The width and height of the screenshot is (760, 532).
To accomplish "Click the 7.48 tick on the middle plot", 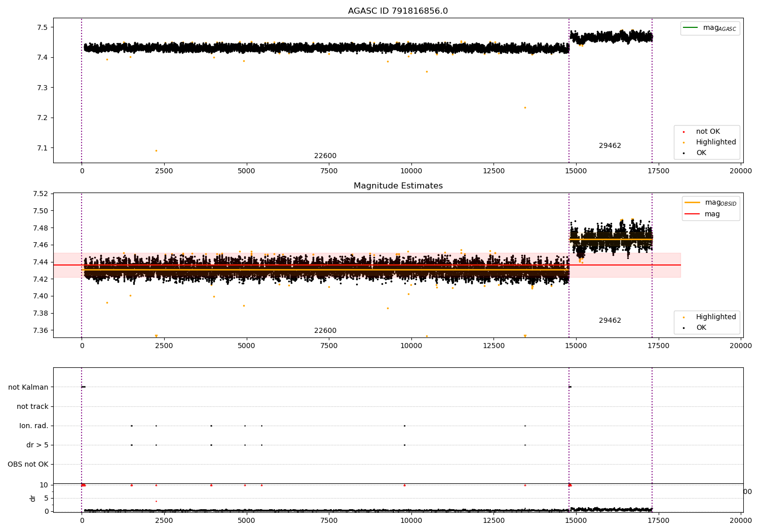I will tap(40, 229).
